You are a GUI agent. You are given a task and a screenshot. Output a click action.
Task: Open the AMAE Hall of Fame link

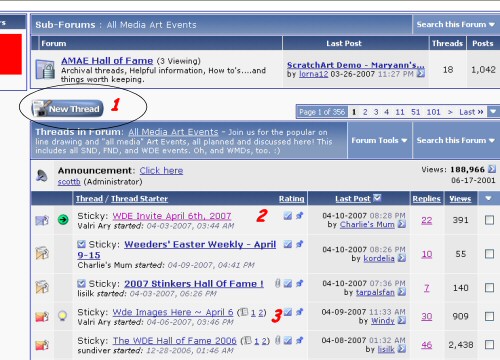107,61
